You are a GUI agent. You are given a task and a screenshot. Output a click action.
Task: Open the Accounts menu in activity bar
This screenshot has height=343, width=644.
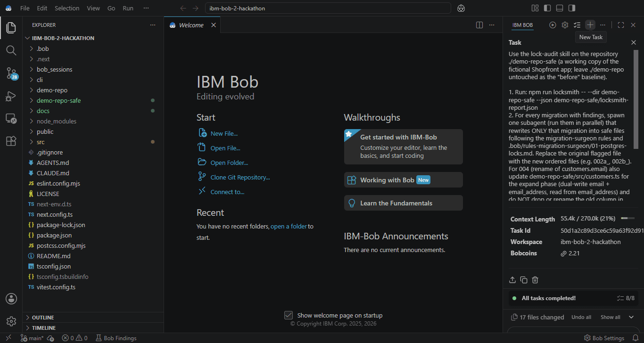click(11, 299)
